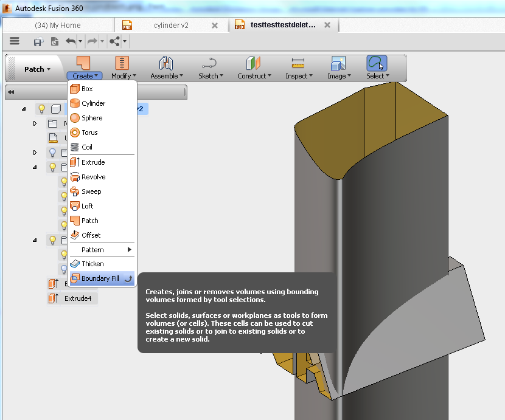Switch to the cylinder v2 tab
Image resolution: width=505 pixels, height=420 pixels.
click(x=171, y=25)
